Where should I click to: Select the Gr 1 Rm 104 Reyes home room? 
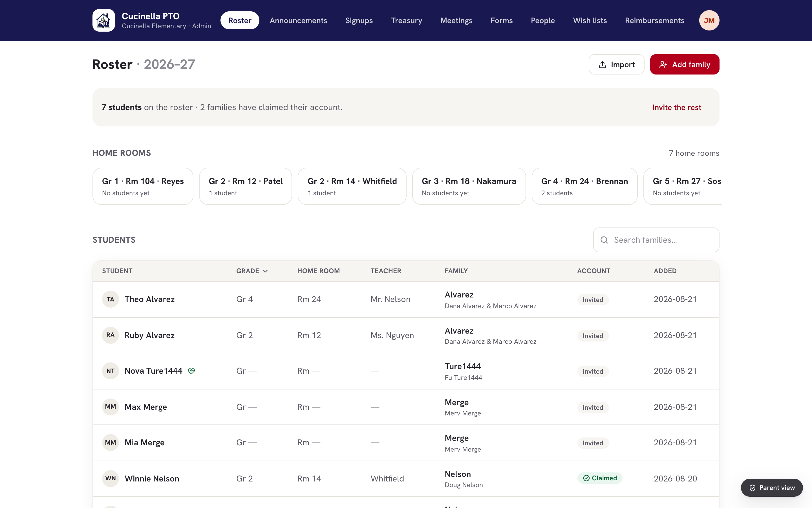pyautogui.click(x=143, y=187)
